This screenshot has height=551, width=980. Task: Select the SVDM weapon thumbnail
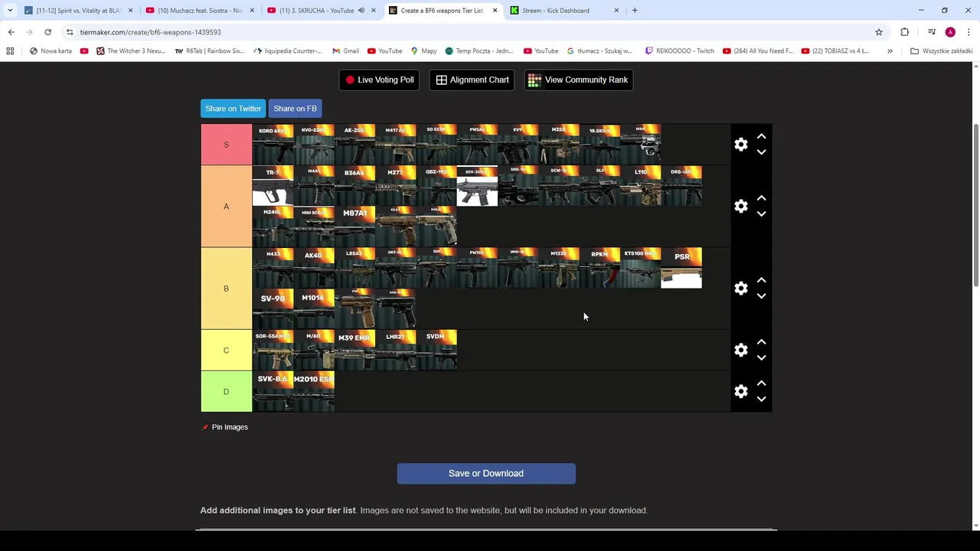[436, 350]
